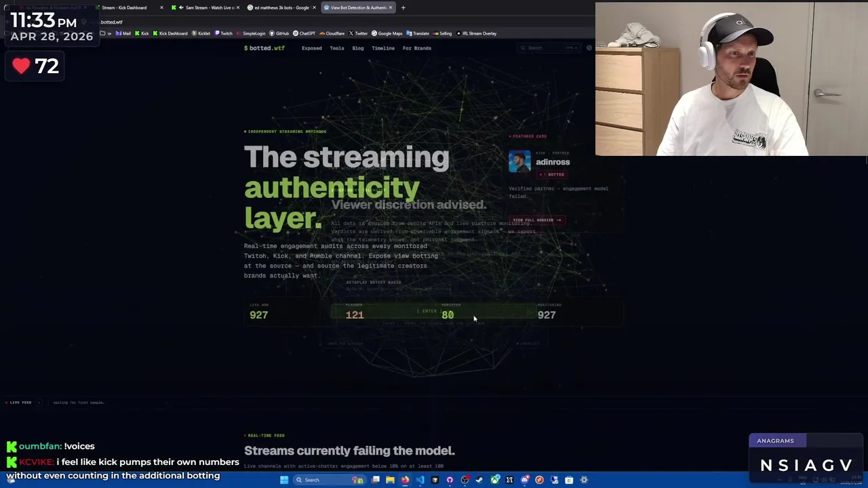This screenshot has height=488, width=868.
Task: Open the Blog nav menu item
Action: tap(358, 48)
